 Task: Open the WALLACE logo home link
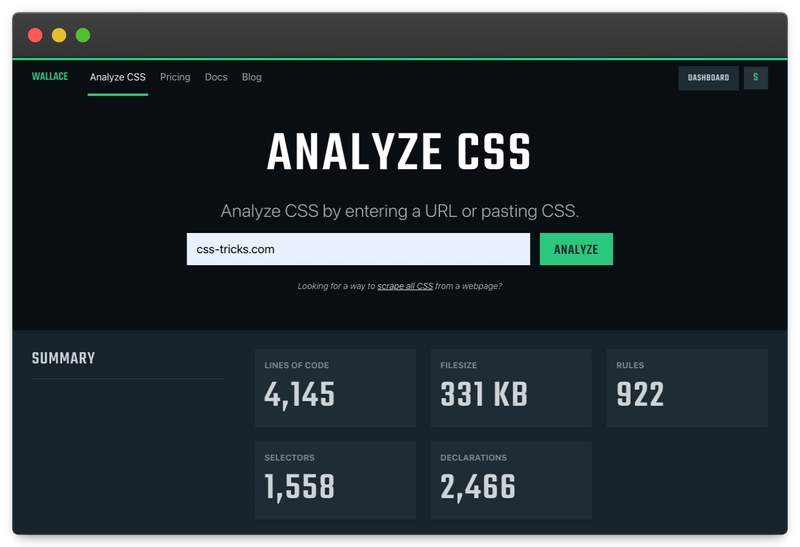(49, 77)
